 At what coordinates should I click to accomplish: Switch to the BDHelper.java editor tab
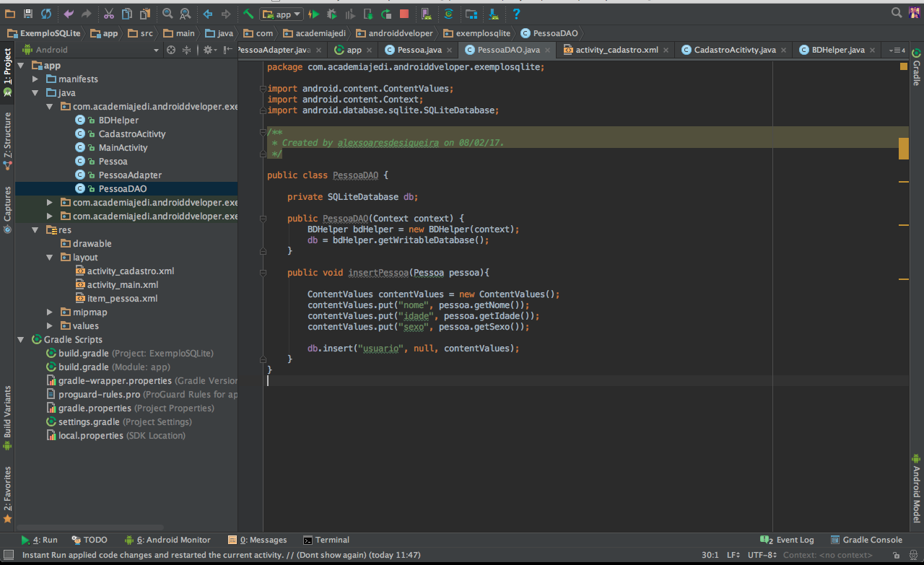[x=837, y=50]
